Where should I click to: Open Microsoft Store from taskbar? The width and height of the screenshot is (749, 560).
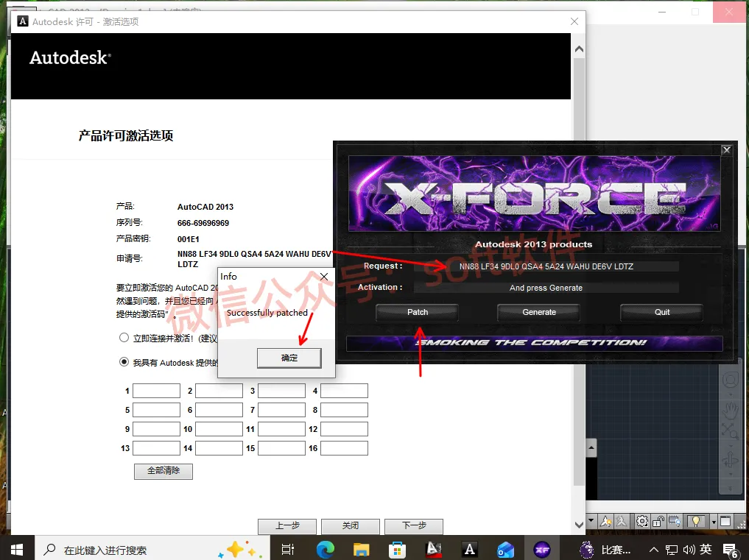397,550
